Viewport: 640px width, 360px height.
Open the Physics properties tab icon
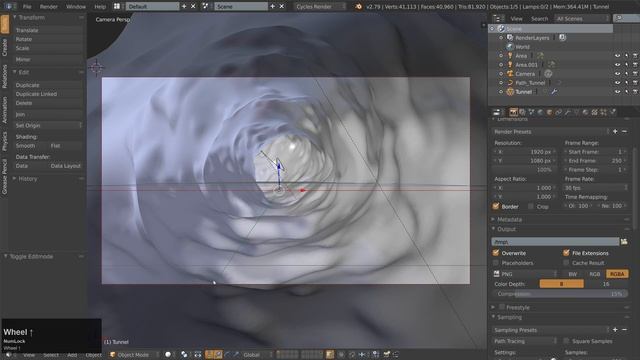click(x=612, y=112)
